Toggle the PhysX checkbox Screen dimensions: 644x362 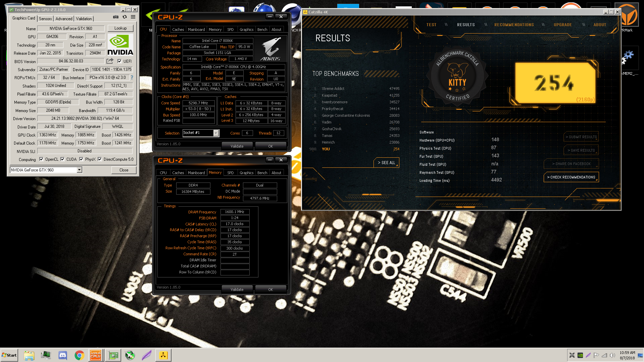point(81,159)
